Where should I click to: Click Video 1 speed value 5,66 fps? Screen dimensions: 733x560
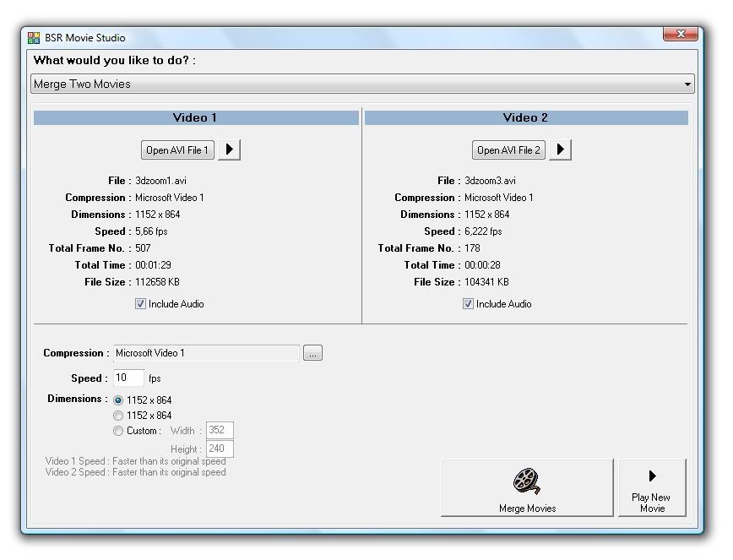tap(151, 231)
